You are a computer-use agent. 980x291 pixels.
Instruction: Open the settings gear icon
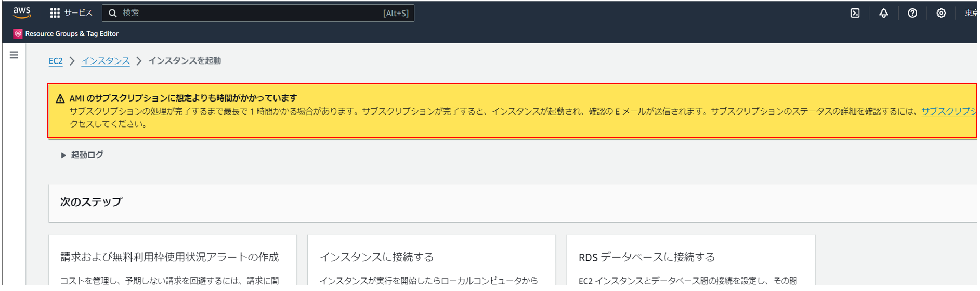coord(940,13)
